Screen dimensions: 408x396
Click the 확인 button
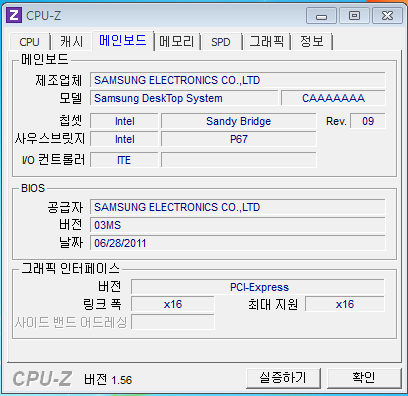pyautogui.click(x=364, y=378)
